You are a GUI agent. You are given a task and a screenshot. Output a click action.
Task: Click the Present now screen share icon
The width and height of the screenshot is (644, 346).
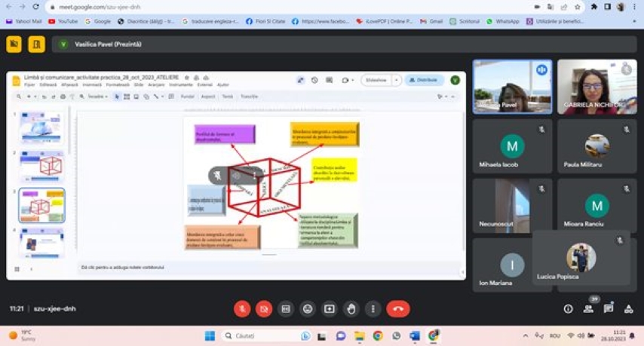tap(330, 308)
